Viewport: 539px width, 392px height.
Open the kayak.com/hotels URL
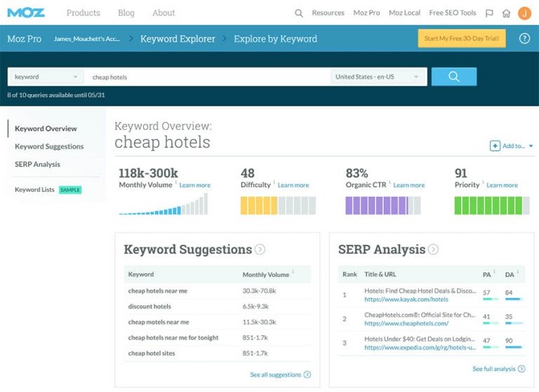click(x=406, y=299)
